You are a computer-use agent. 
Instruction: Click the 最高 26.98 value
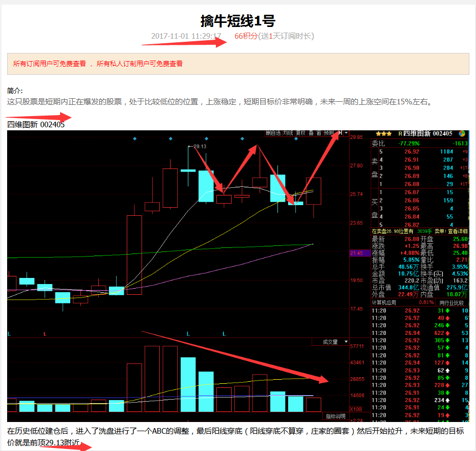pyautogui.click(x=460, y=246)
